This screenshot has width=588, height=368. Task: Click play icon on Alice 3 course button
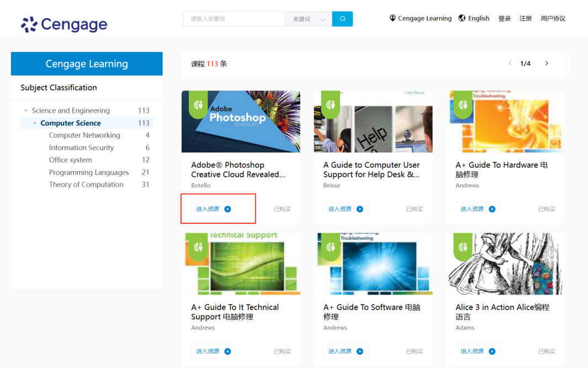click(492, 351)
